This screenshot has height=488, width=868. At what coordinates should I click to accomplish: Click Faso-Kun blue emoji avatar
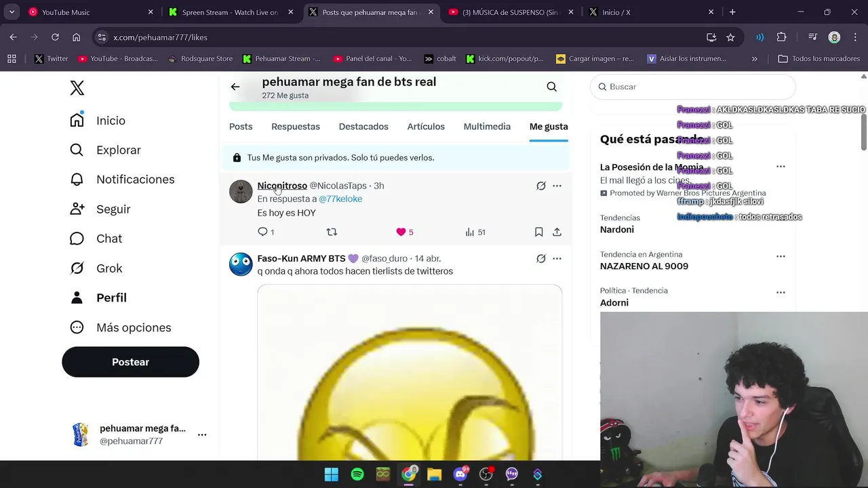tap(241, 264)
